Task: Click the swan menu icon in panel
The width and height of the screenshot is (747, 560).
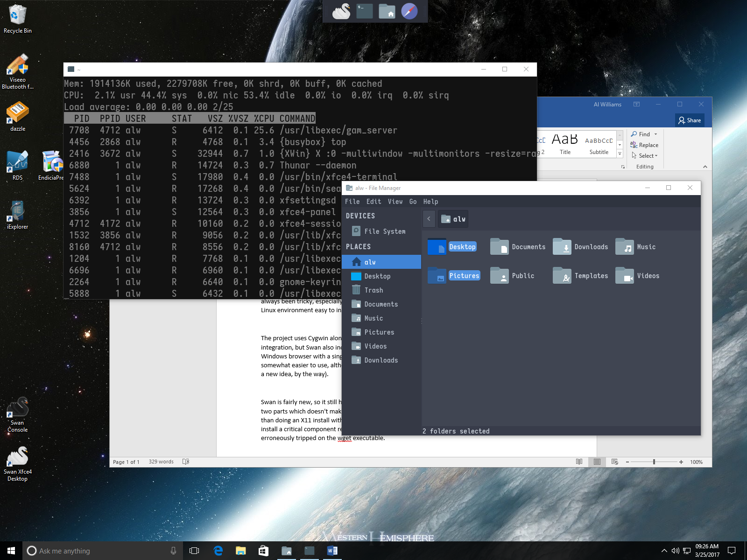Action: click(341, 11)
